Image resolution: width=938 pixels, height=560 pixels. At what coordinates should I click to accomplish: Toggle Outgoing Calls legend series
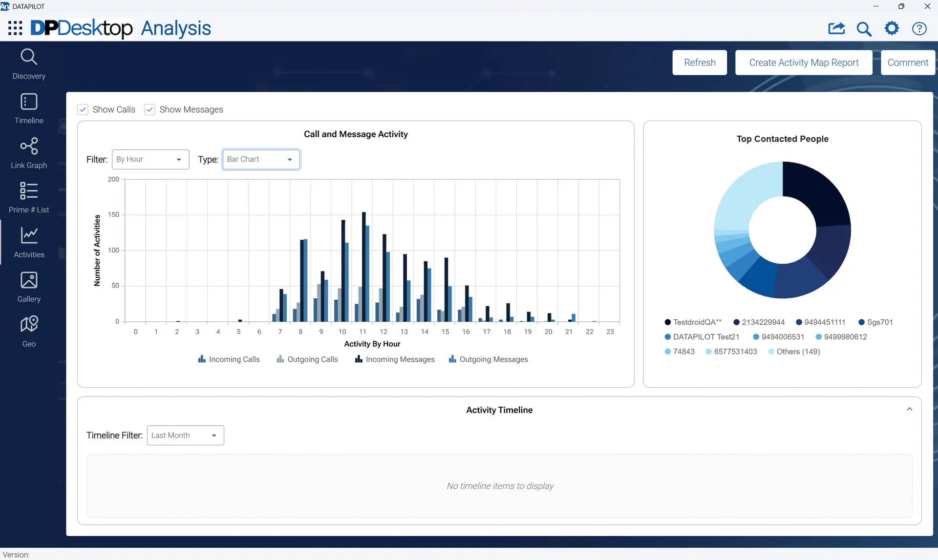point(307,359)
